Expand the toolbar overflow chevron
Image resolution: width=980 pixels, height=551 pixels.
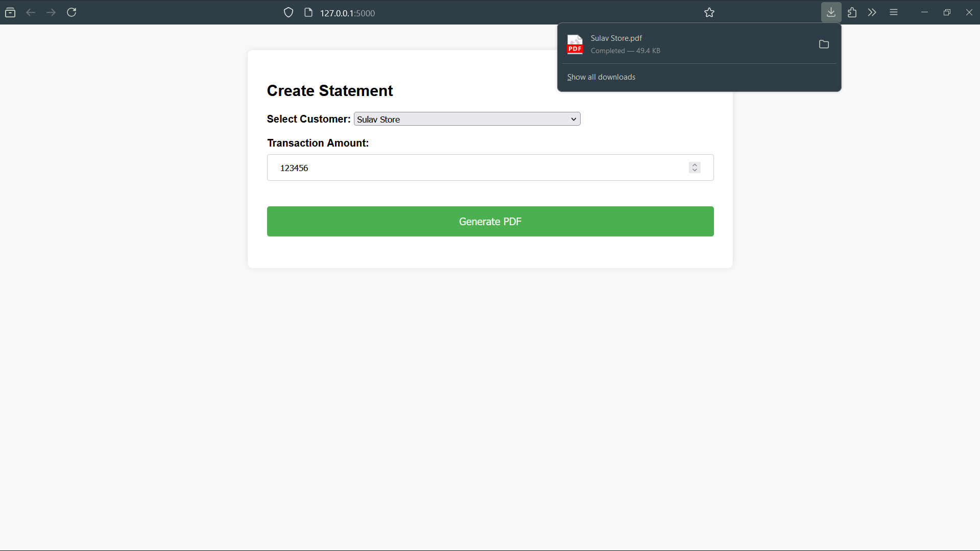pyautogui.click(x=872, y=12)
